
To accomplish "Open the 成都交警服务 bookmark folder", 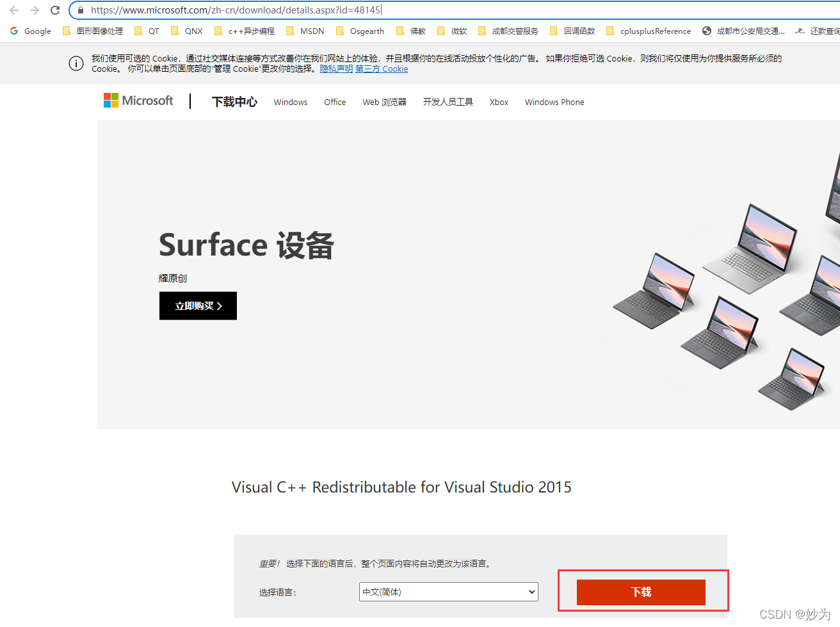I will pyautogui.click(x=508, y=31).
